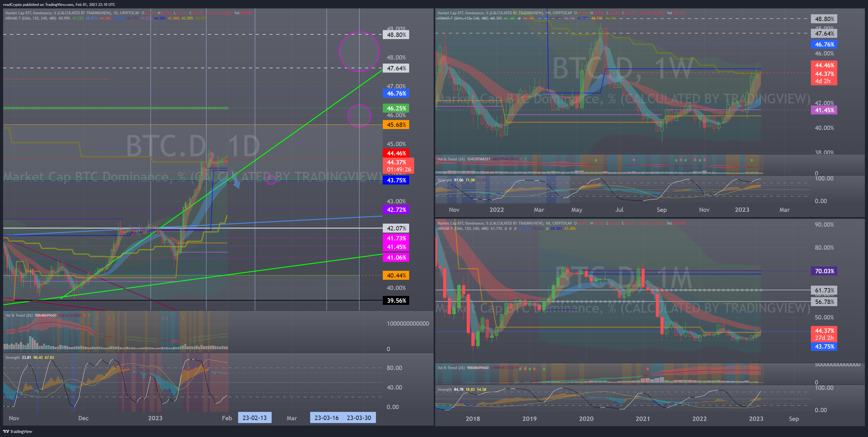This screenshot has width=868, height=437.
Task: Click the 61.73% label on the monthly chart
Action: tap(824, 290)
